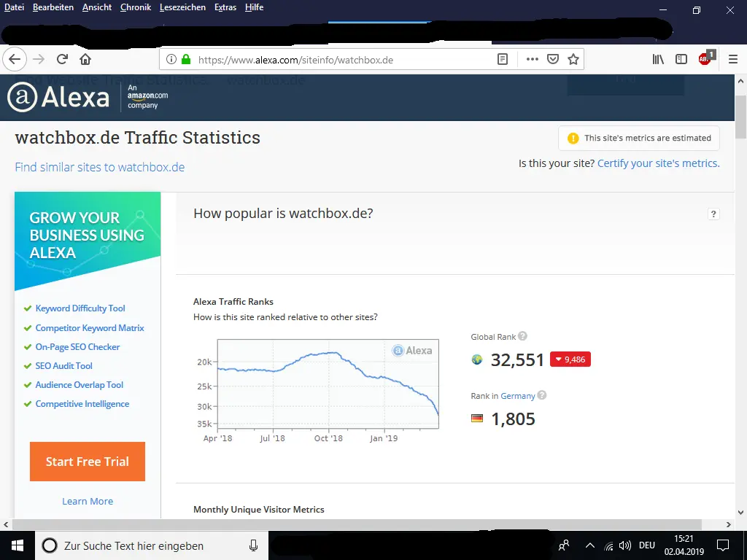The width and height of the screenshot is (747, 560).
Task: Click the Germany rank value 1,805
Action: click(513, 419)
